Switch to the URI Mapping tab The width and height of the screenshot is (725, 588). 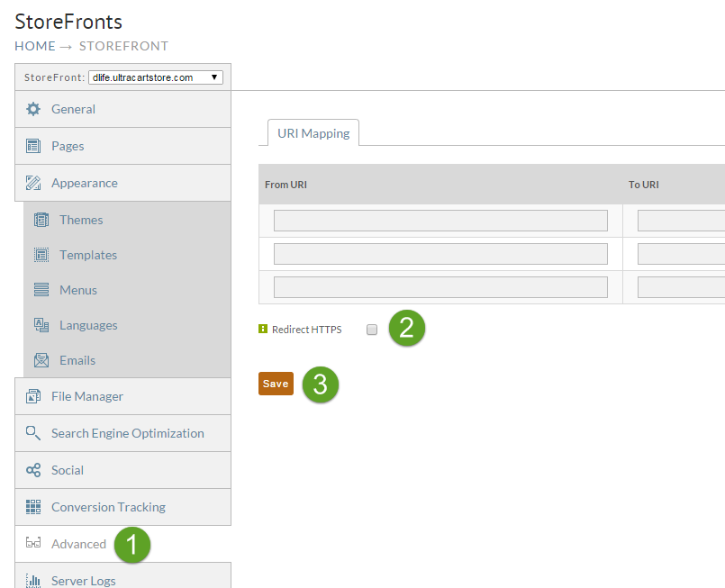(x=313, y=133)
